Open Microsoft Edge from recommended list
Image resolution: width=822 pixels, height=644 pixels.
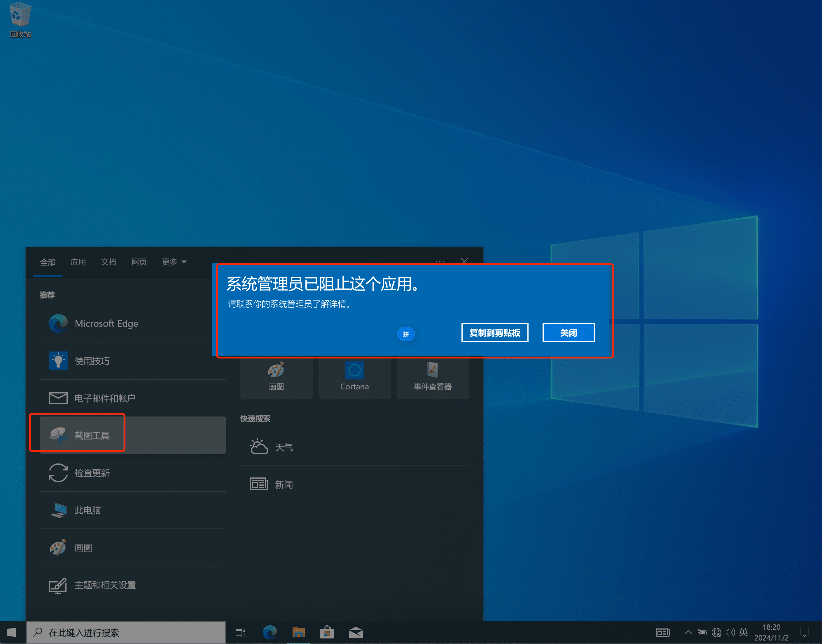point(106,323)
